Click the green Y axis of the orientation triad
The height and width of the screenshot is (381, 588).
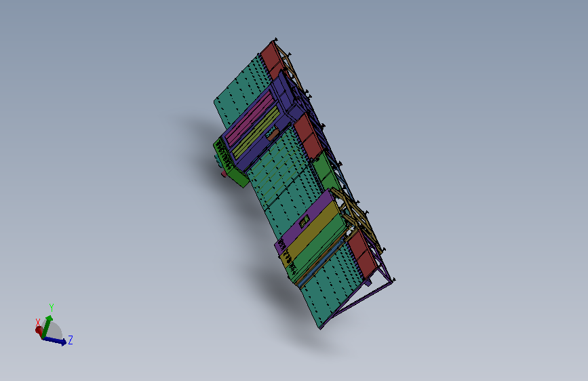pyautogui.click(x=47, y=327)
